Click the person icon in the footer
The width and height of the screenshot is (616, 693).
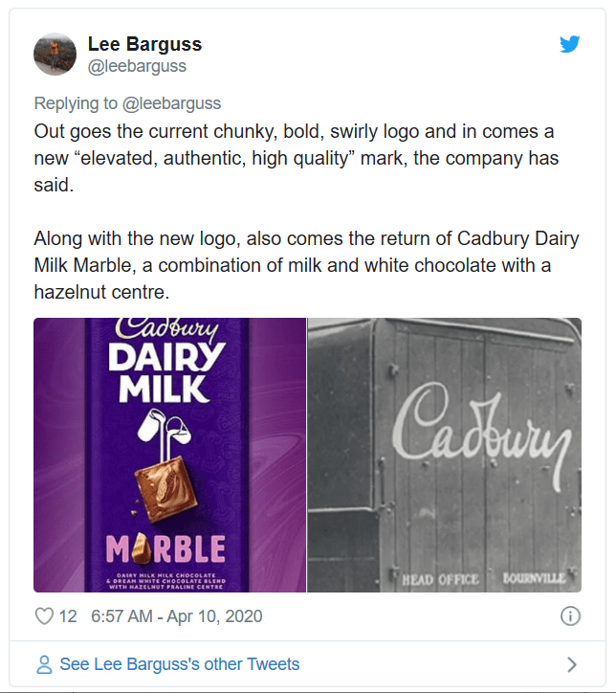[x=44, y=664]
